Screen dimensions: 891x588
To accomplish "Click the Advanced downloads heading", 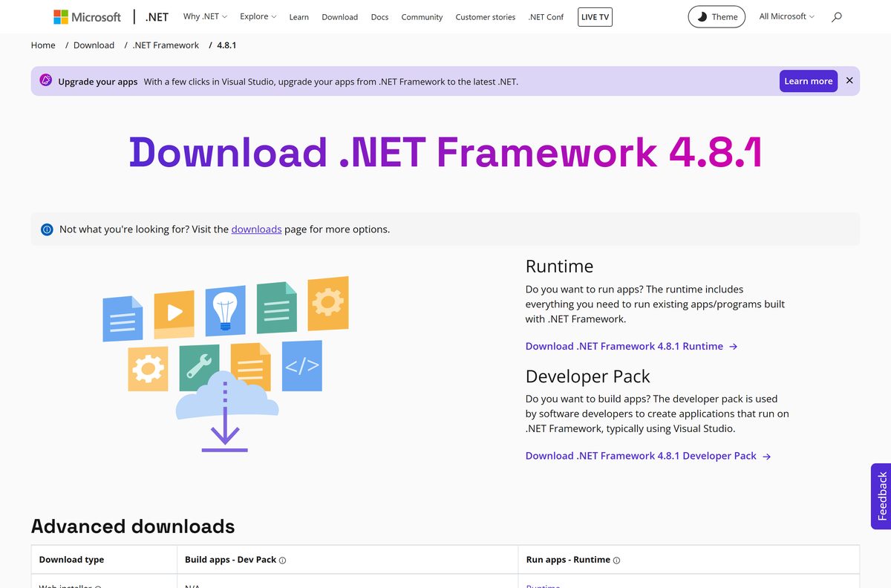I will click(x=133, y=526).
